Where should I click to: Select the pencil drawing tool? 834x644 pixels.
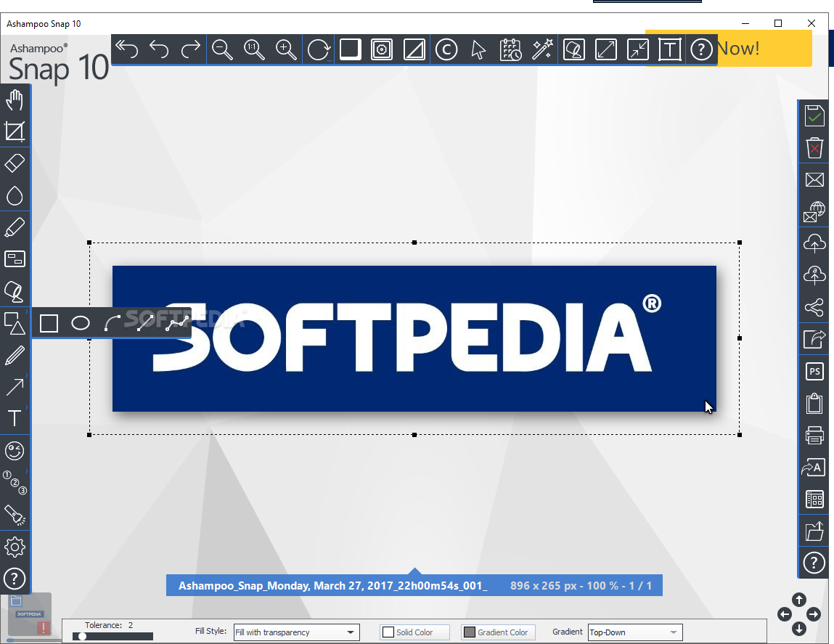(15, 355)
